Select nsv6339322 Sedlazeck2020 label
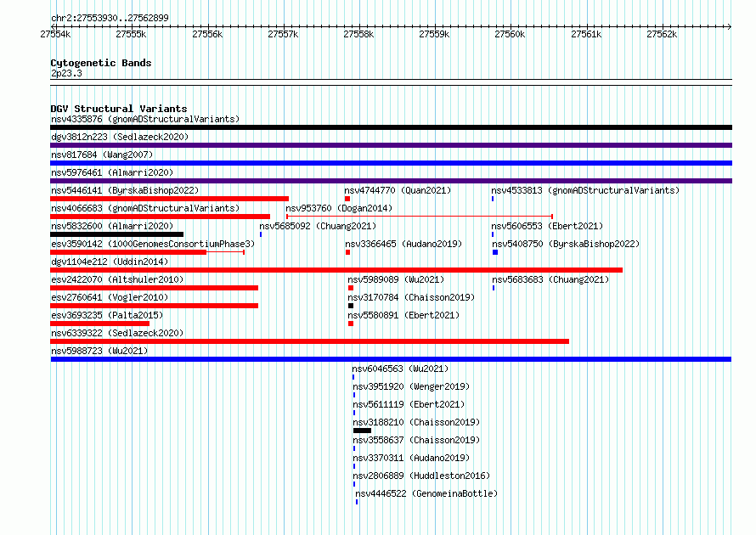756x535 pixels. pos(117,333)
